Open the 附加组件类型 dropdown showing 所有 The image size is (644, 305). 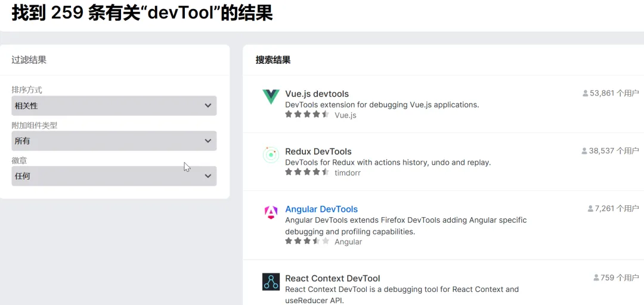click(x=114, y=141)
